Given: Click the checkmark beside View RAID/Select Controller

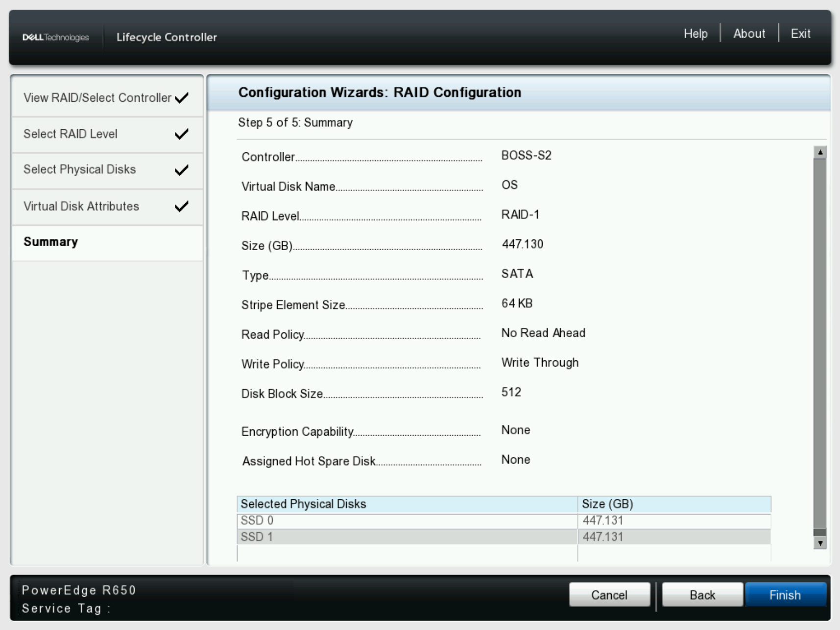Looking at the screenshot, I should click(181, 97).
